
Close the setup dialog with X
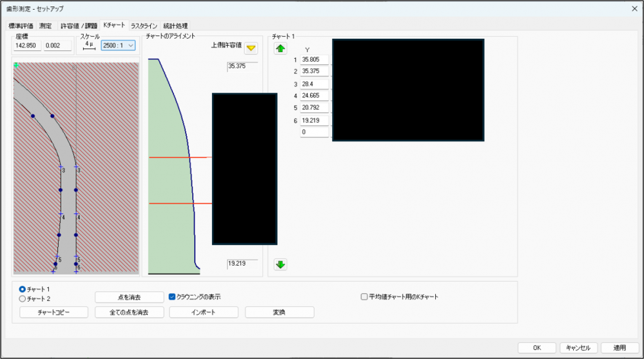tap(633, 8)
